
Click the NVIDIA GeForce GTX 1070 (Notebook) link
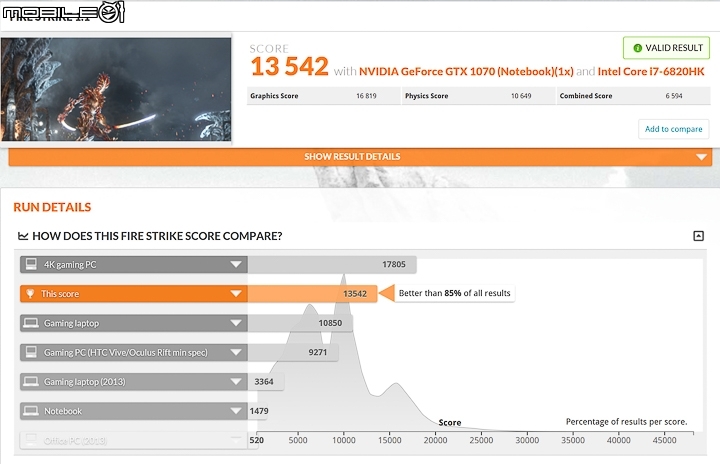(x=466, y=72)
